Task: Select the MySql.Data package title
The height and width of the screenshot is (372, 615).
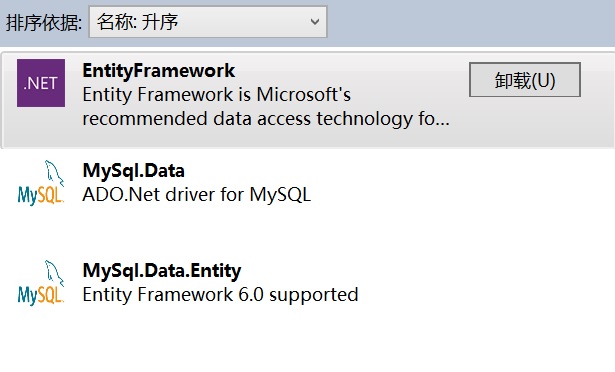Action: click(133, 171)
